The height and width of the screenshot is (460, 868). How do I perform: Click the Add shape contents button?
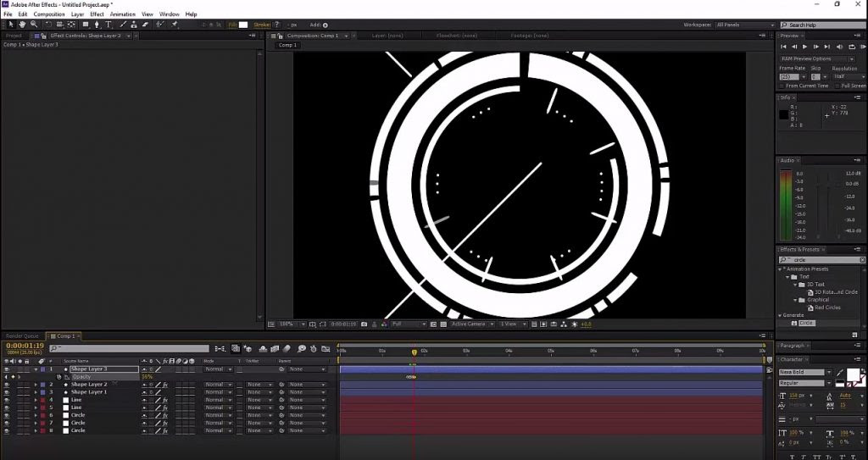coord(325,25)
